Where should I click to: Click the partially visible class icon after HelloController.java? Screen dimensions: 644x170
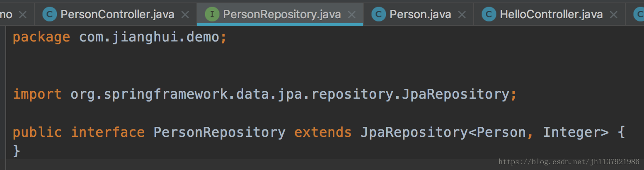tap(639, 15)
